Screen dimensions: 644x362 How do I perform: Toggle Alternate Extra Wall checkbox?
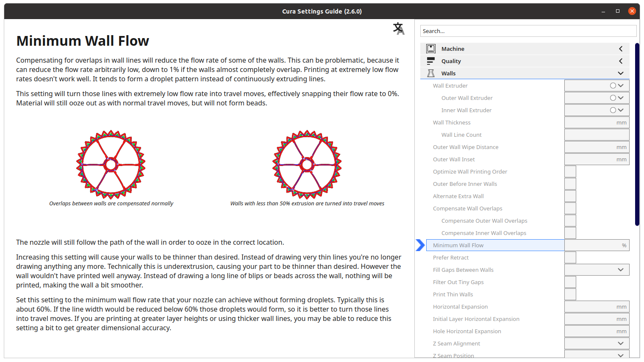(570, 196)
